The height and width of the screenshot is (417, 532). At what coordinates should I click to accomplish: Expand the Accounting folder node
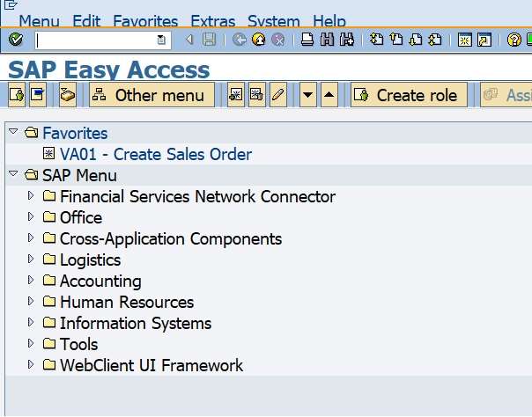coord(31,281)
